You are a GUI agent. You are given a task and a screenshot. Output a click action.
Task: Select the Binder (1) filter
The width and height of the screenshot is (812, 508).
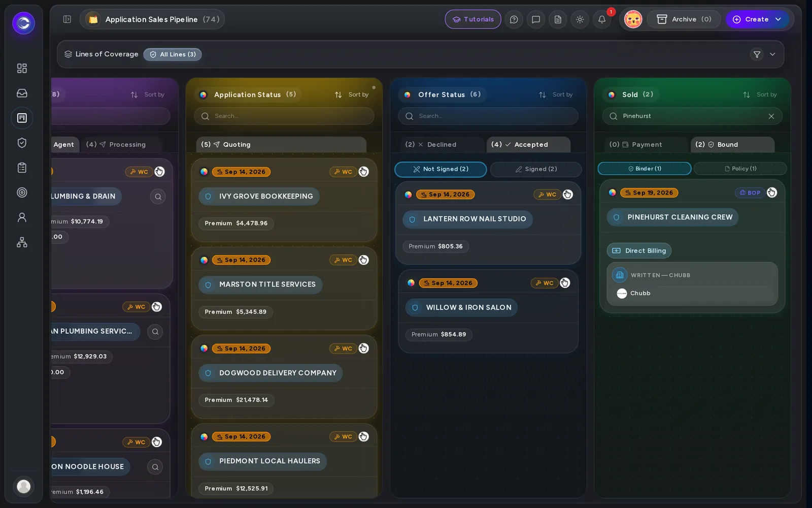click(x=645, y=169)
